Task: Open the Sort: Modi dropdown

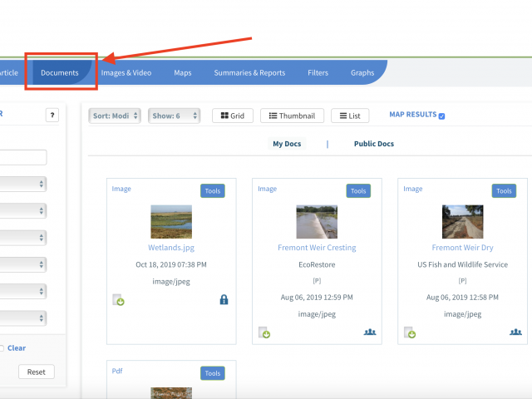Action: click(115, 116)
